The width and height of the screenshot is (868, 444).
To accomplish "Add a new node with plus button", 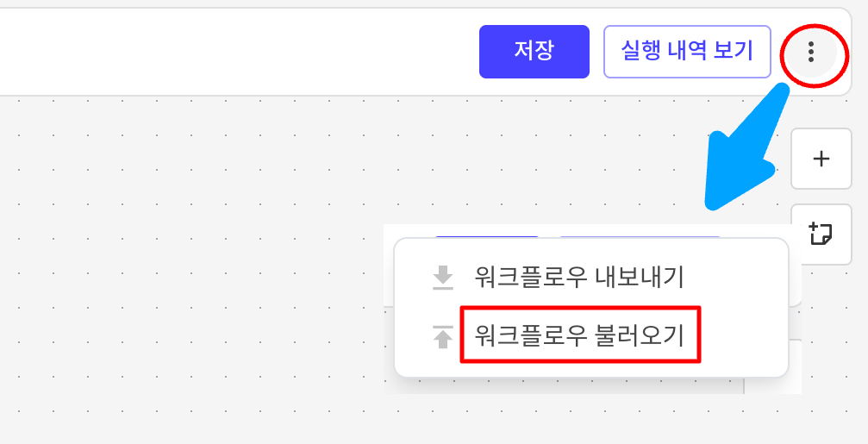I will pos(821,159).
